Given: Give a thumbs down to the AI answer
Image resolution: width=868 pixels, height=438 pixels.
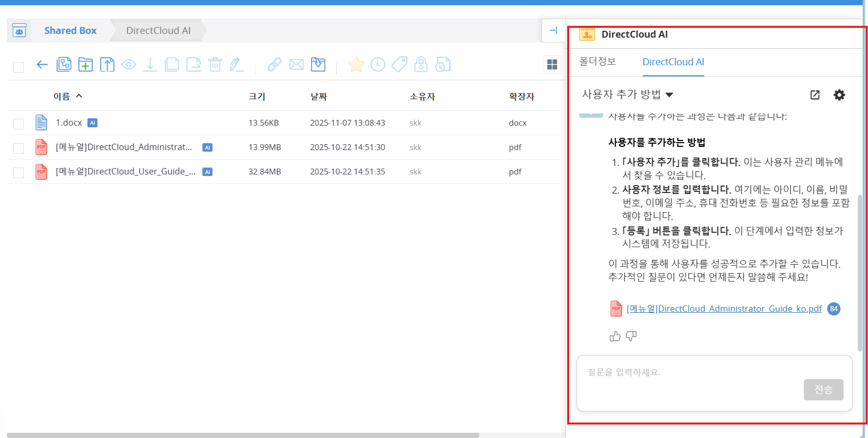Looking at the screenshot, I should click(631, 336).
